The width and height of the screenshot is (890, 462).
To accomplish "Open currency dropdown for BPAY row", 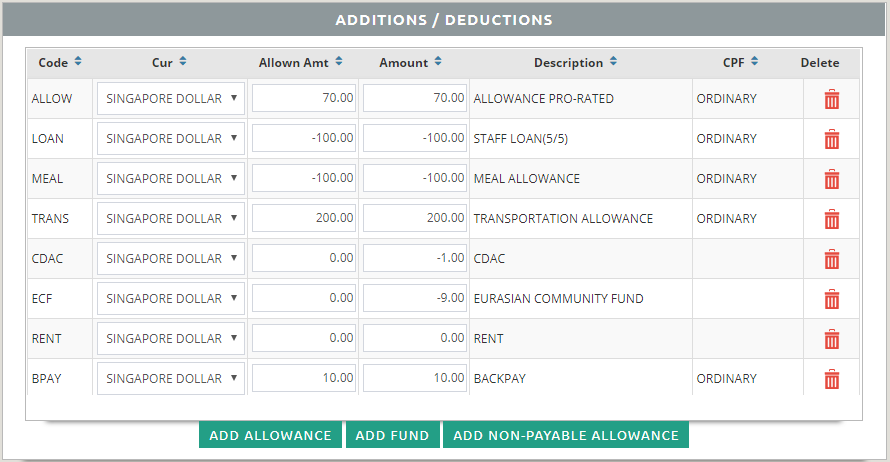I will pos(171,378).
